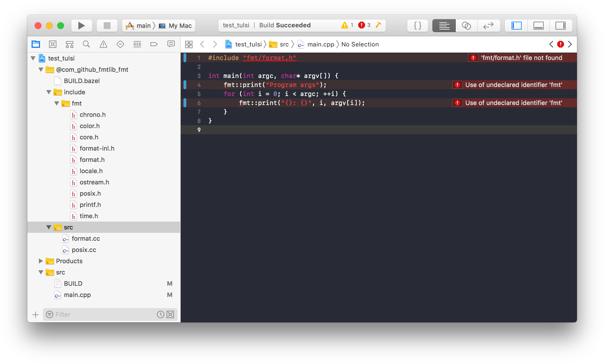Screen dimensions: 604x364
Task: Select the Symbol navigator tab
Action: 70,44
